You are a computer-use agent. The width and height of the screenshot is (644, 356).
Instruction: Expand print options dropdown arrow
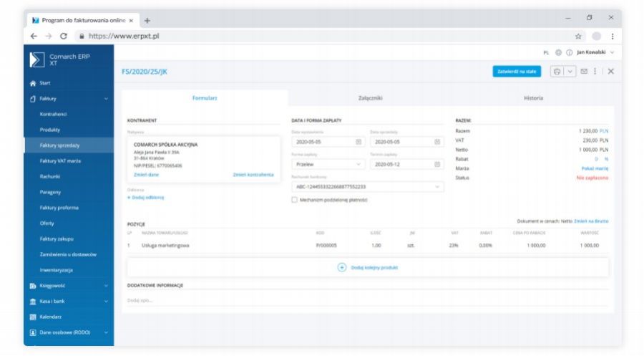[570, 72]
